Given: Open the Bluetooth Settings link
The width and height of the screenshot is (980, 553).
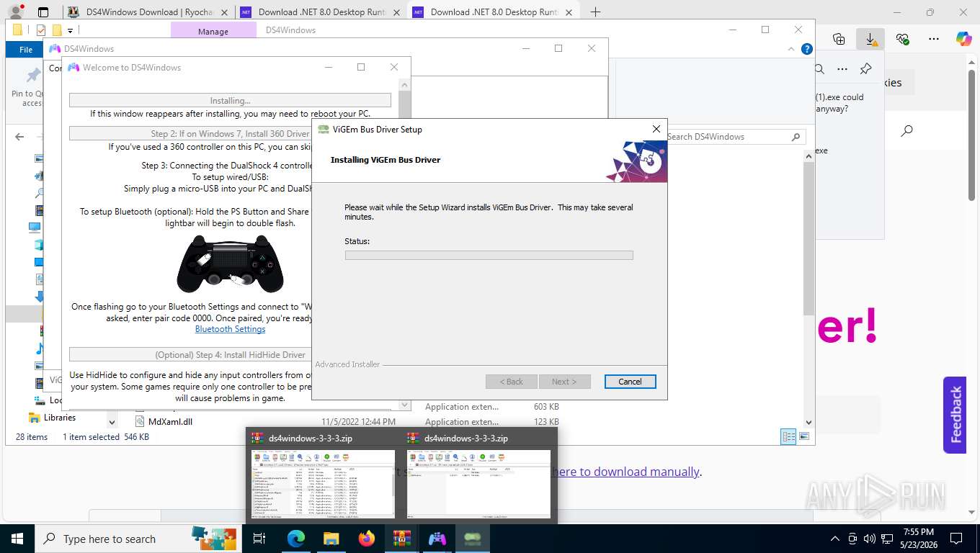Looking at the screenshot, I should pos(230,329).
